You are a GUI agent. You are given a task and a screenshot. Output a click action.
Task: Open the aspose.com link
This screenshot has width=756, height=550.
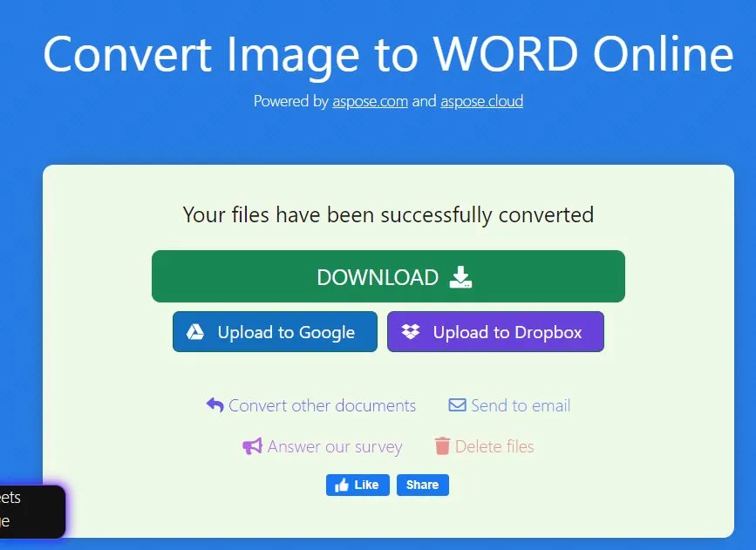pos(370,101)
